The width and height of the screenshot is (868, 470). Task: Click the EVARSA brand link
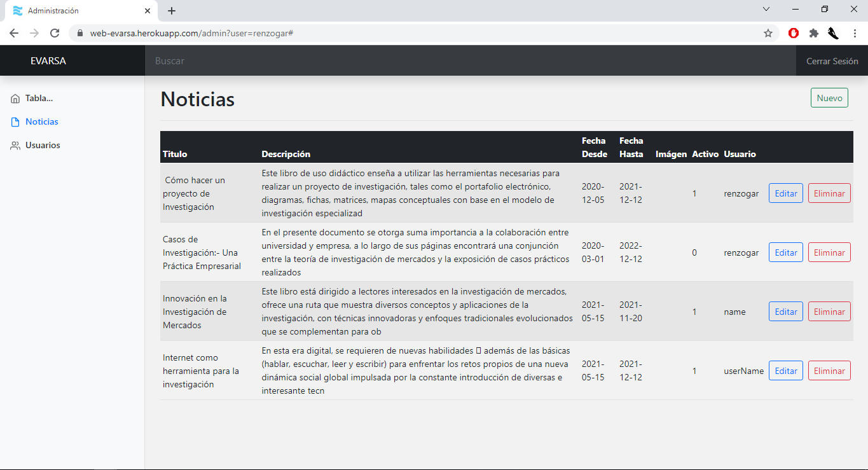tap(48, 61)
